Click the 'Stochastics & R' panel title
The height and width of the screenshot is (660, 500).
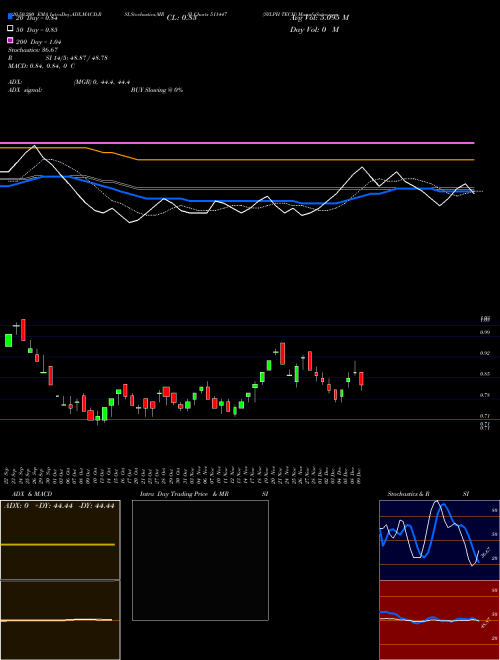pyautogui.click(x=409, y=494)
